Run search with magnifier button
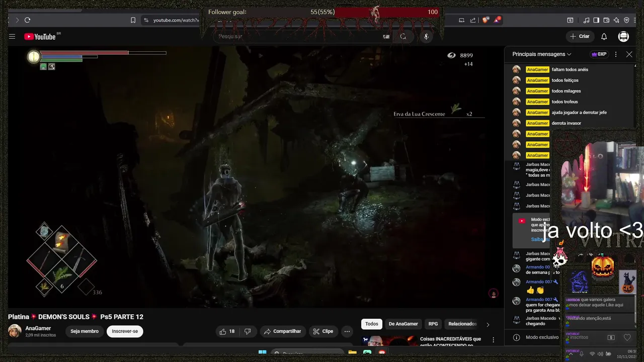The width and height of the screenshot is (644, 362). pos(403,36)
